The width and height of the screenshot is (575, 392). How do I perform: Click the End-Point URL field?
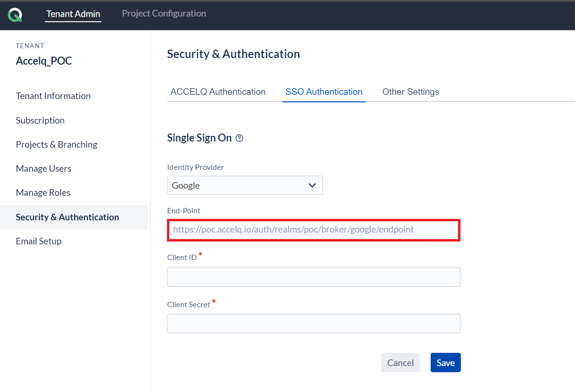coord(314,230)
